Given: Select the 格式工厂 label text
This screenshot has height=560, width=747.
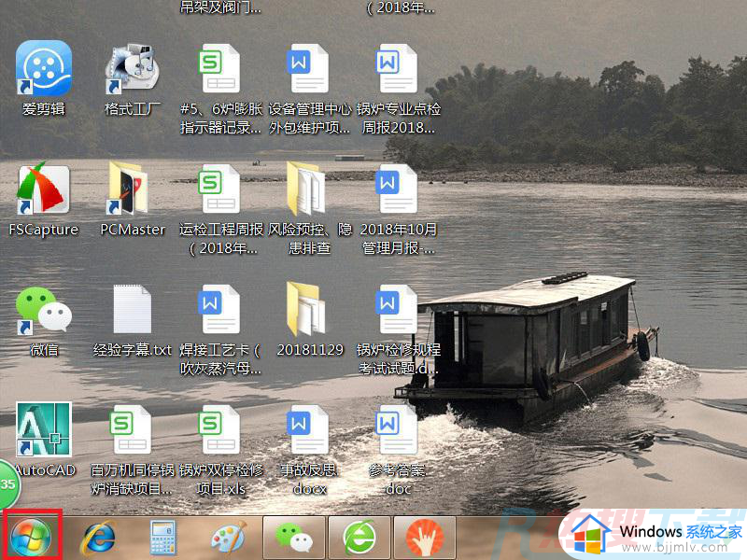Looking at the screenshot, I should 133,109.
